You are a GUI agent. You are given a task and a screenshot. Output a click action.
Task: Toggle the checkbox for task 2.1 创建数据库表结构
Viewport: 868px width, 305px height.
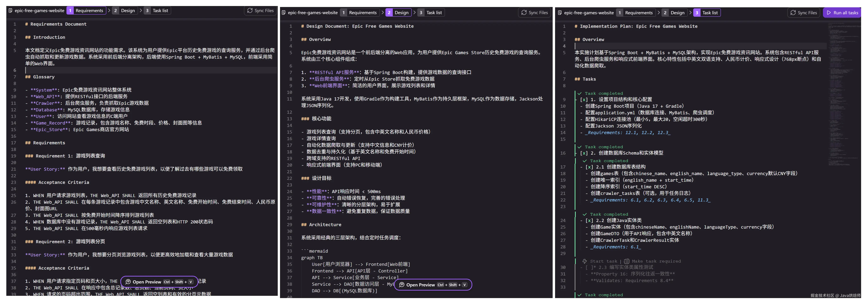(589, 167)
